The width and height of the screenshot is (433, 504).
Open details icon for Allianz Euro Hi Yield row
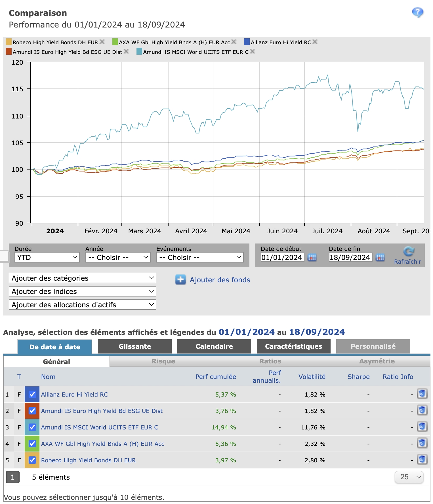click(422, 394)
